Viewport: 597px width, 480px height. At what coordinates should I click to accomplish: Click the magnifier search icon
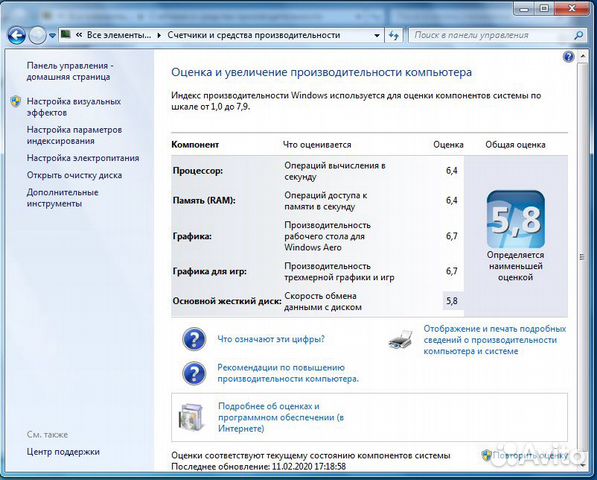[578, 35]
